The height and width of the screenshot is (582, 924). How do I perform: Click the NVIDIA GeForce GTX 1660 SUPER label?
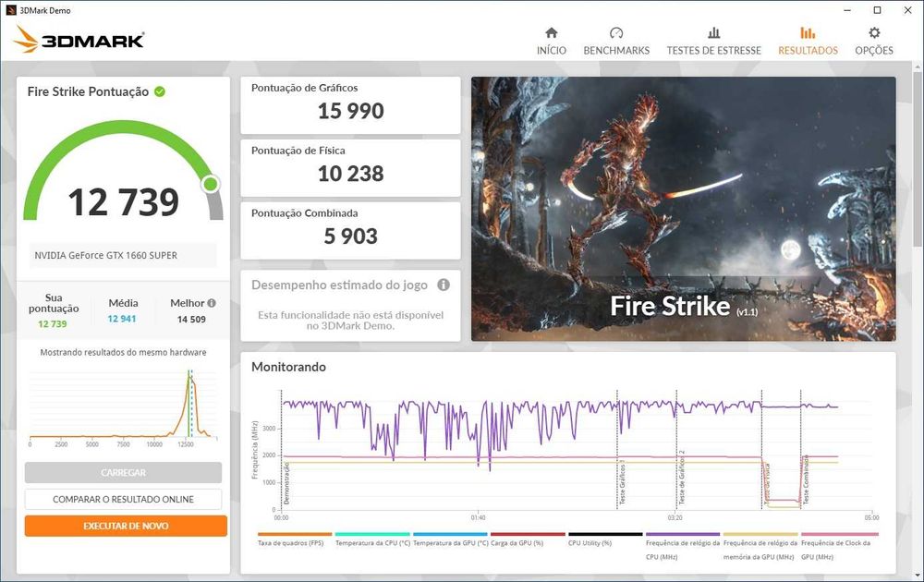pyautogui.click(x=106, y=255)
